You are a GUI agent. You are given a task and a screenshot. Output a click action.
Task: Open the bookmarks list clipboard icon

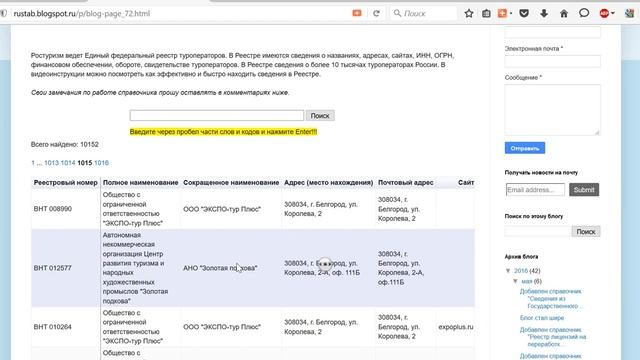tap(486, 13)
